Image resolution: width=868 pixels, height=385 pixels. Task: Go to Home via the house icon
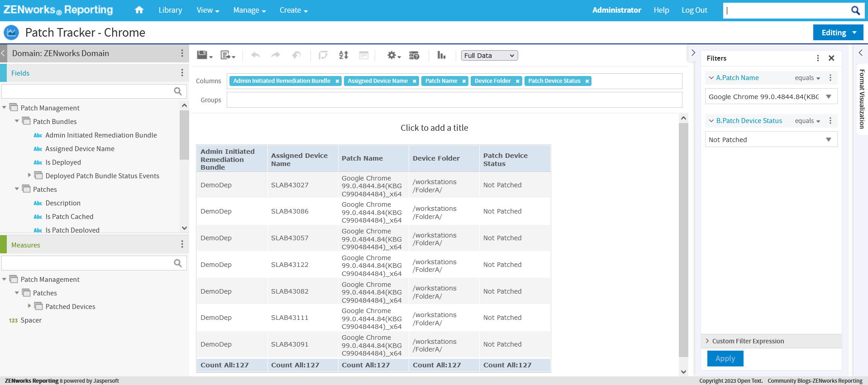(139, 10)
